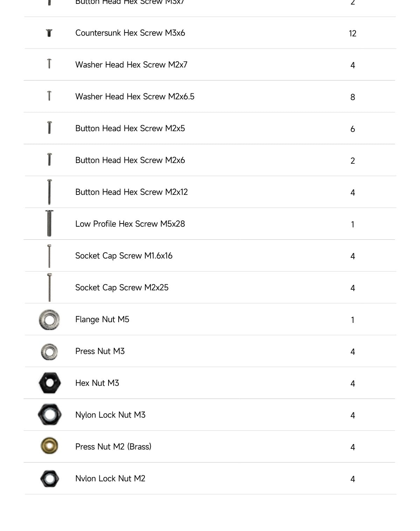The image size is (420, 531).
Task: Click the Button Head Hex Screw M2x6 label
Action: click(x=130, y=160)
